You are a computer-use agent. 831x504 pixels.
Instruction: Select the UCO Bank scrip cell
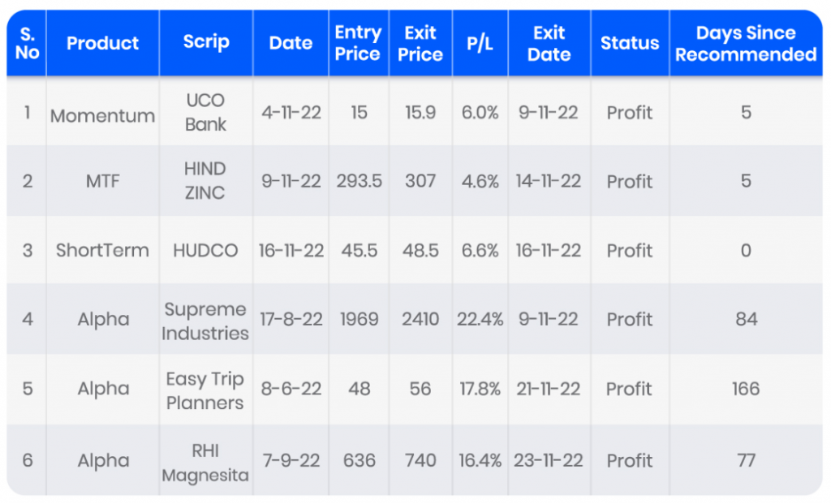pos(205,113)
